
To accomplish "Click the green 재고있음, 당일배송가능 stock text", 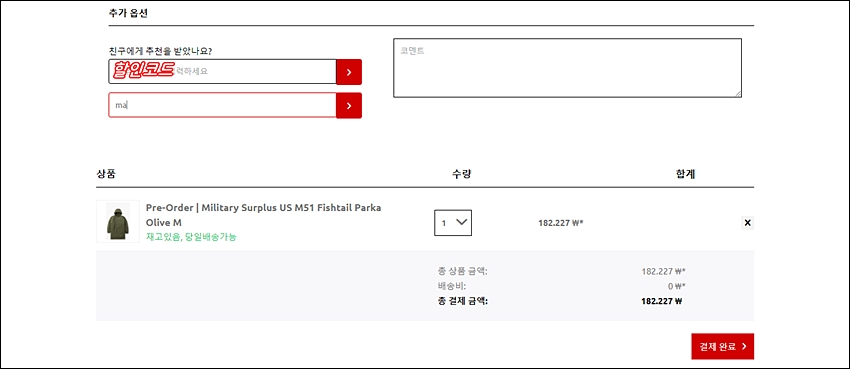I will [191, 237].
